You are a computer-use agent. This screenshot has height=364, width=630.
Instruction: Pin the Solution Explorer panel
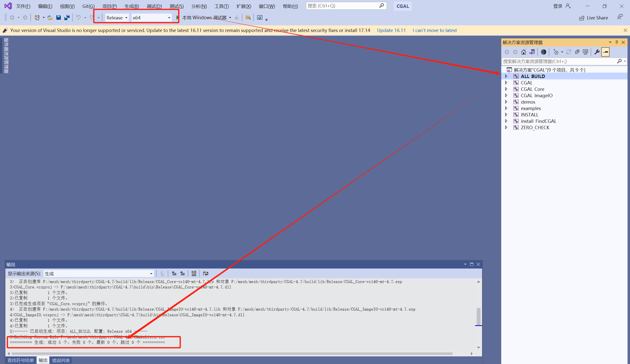617,42
